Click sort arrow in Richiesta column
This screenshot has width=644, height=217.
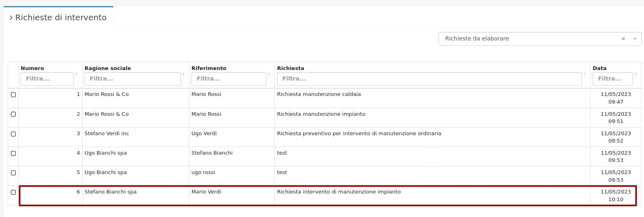[584, 74]
